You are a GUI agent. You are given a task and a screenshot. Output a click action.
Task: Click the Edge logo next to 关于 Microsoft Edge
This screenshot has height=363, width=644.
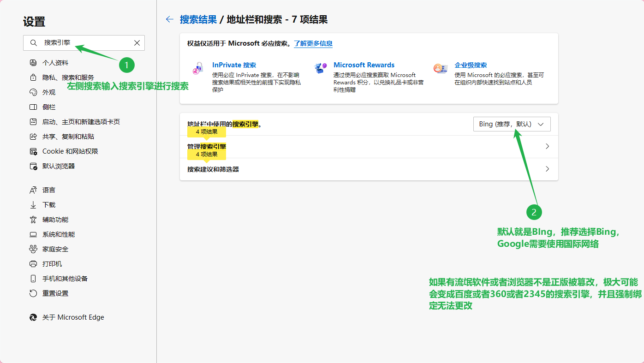[33, 317]
